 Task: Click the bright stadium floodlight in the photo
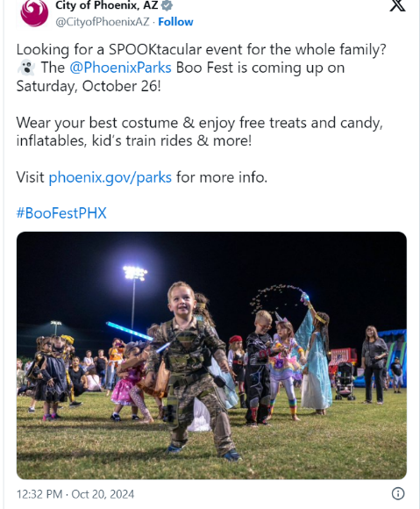[x=135, y=273]
